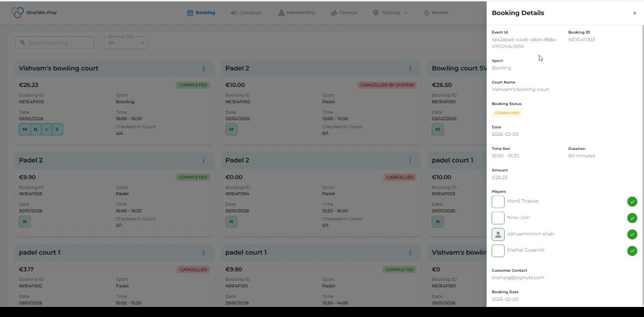Click Monil Thakrar's avatar box
644x317 pixels.
(498, 202)
